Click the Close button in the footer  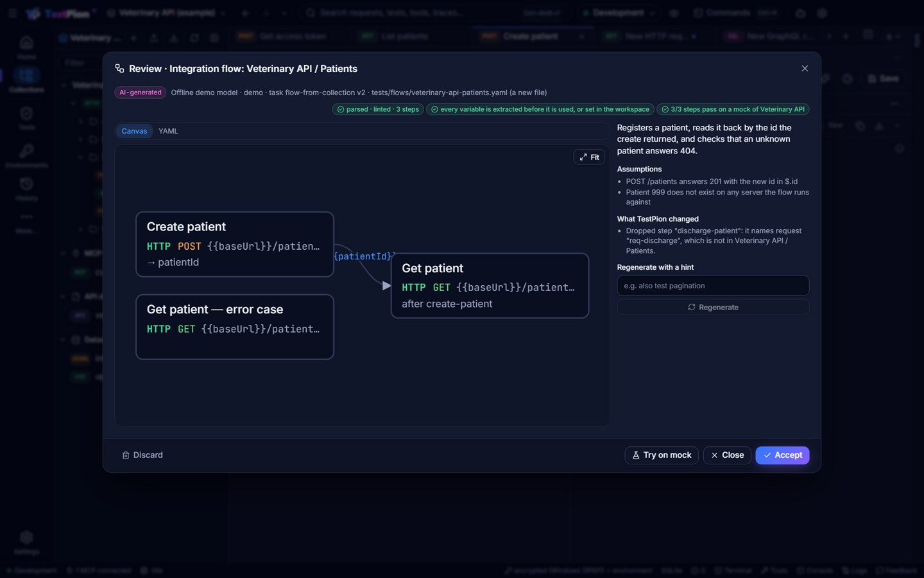(x=727, y=455)
